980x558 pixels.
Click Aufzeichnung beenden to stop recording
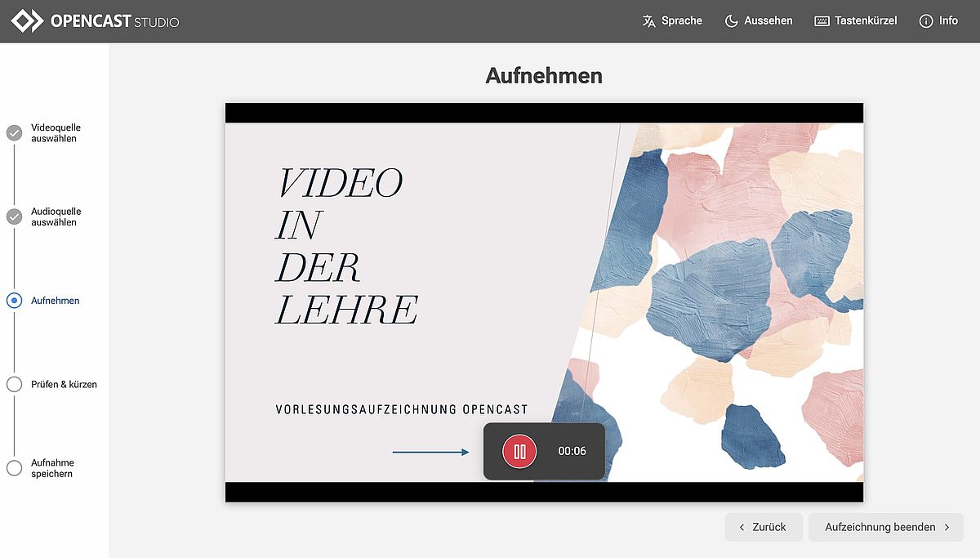point(886,527)
